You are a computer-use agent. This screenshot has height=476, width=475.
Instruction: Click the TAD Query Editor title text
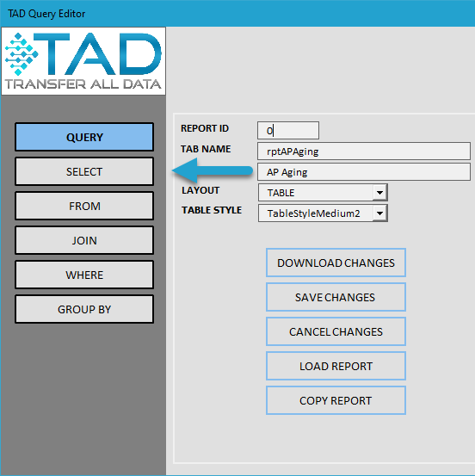(x=46, y=14)
